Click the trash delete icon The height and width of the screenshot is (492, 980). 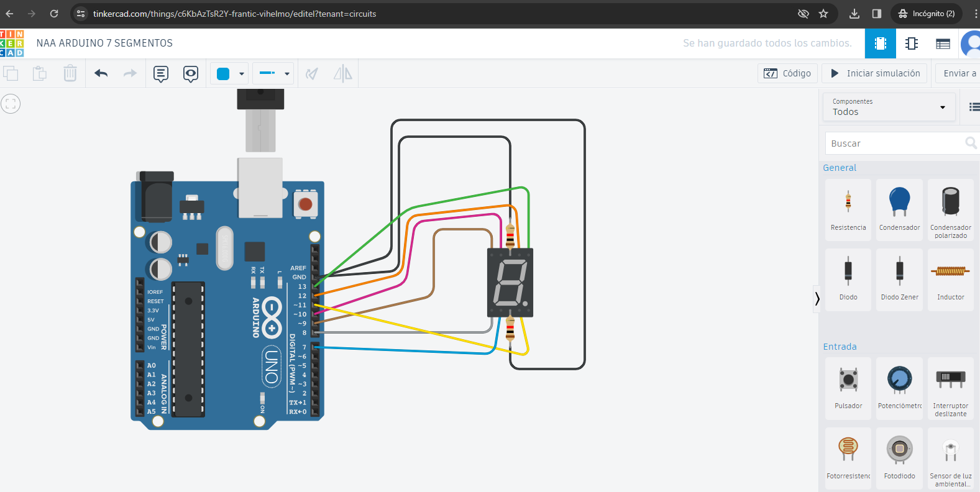(70, 73)
